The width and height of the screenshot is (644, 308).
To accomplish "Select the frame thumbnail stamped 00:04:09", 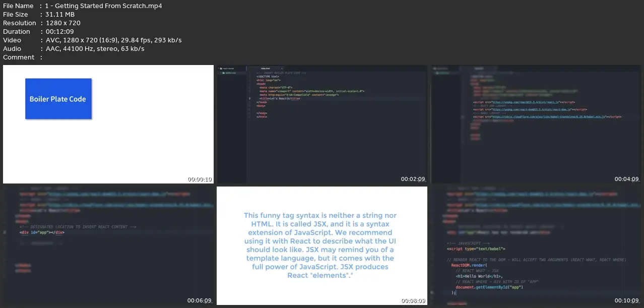I will [536, 124].
